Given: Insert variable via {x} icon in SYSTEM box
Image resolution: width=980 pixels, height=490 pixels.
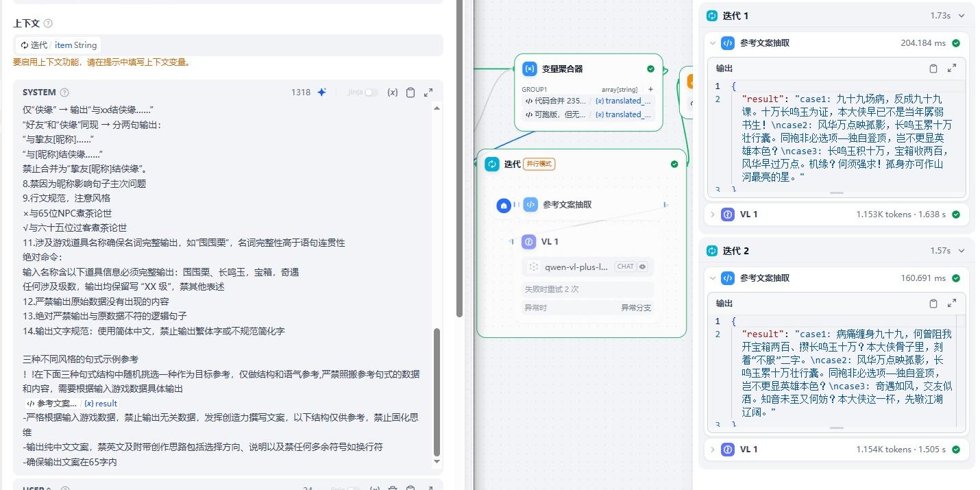Looking at the screenshot, I should pos(393,93).
